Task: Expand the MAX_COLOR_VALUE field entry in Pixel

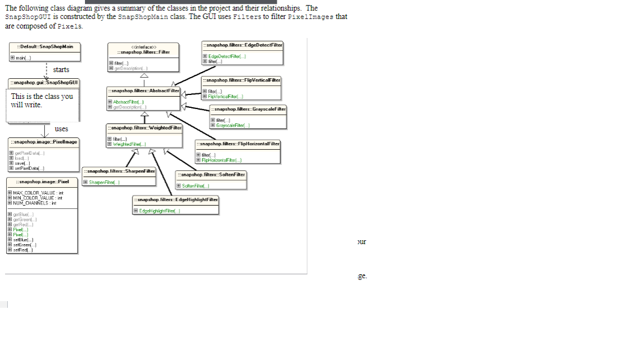Action: tap(9, 193)
